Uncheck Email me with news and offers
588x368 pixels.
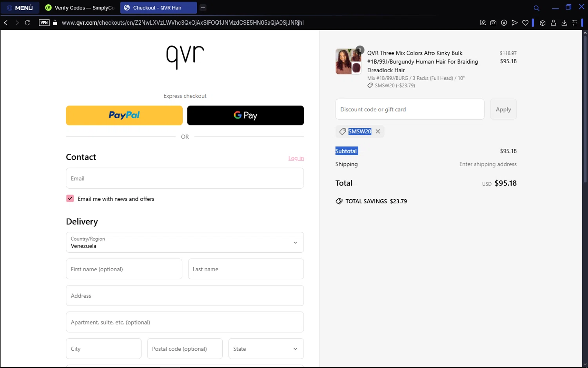pyautogui.click(x=70, y=199)
